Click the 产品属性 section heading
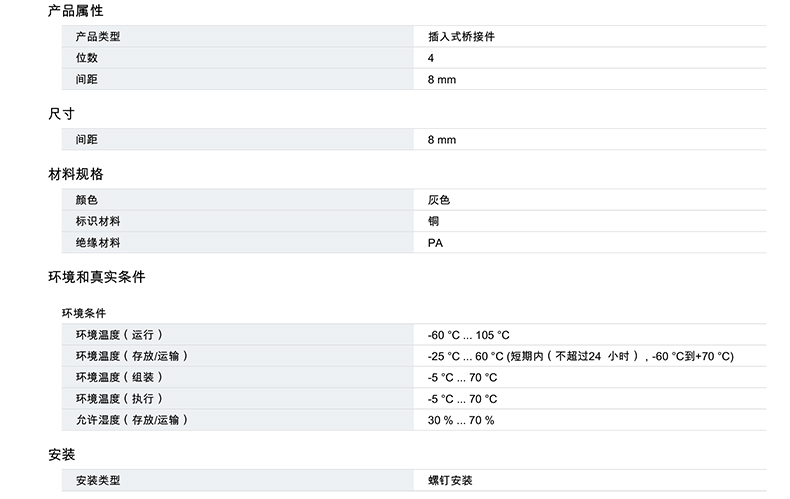 click(75, 11)
